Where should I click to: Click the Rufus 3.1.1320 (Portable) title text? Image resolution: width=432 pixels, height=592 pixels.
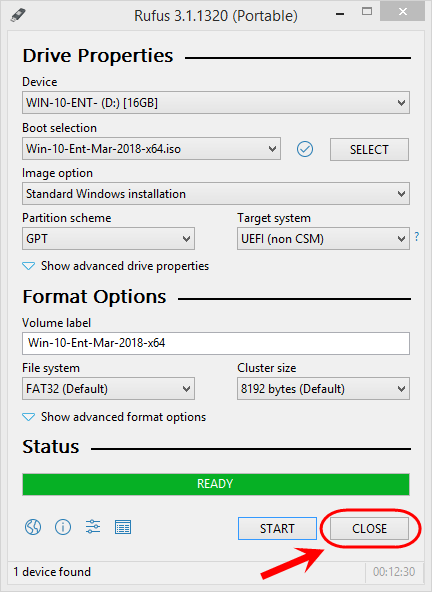point(216,16)
